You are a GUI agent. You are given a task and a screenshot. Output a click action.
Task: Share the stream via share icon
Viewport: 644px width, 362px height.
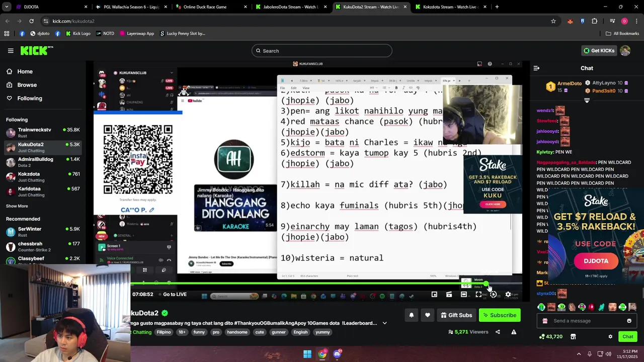(498, 332)
